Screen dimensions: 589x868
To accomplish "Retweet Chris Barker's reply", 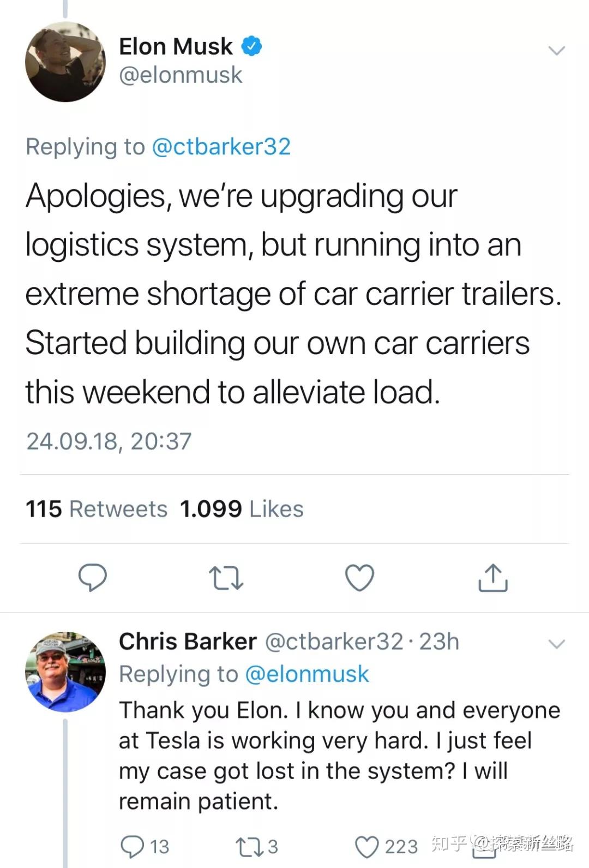I will pyautogui.click(x=249, y=846).
